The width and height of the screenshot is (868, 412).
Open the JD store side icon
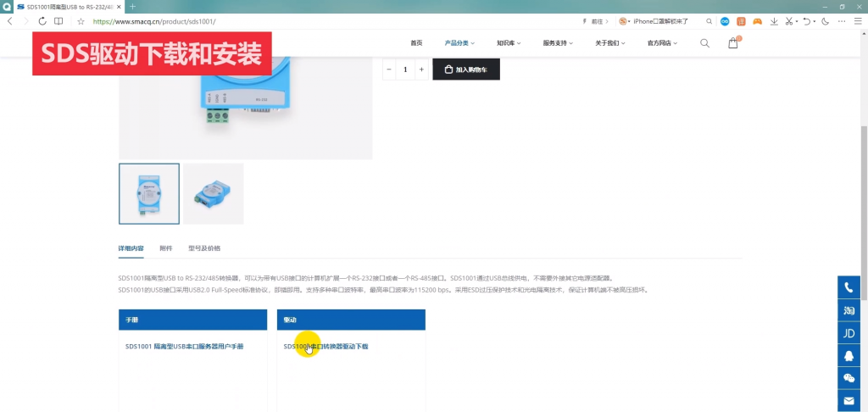coord(849,333)
